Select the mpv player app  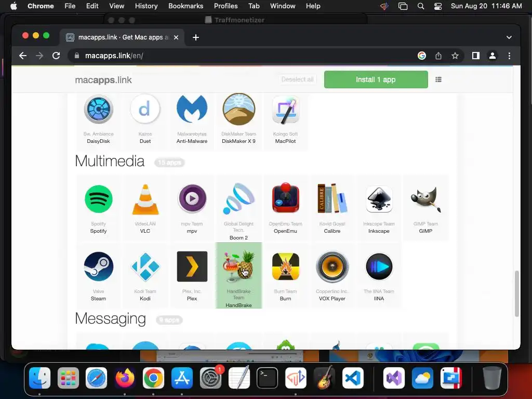click(x=192, y=208)
